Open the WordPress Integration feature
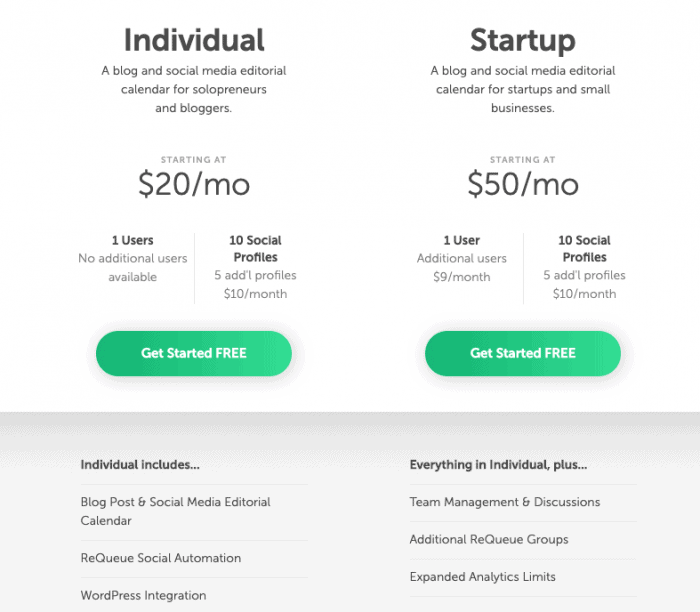 (x=143, y=595)
